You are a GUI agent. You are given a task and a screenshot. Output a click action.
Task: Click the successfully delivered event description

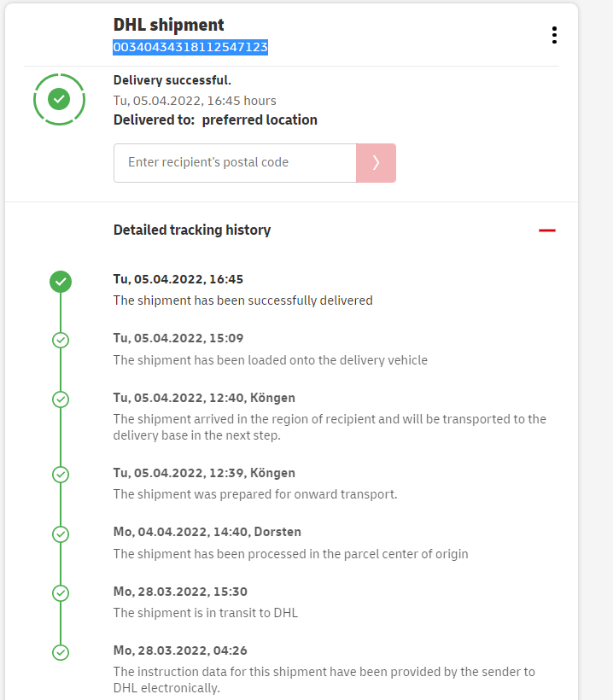pos(242,300)
